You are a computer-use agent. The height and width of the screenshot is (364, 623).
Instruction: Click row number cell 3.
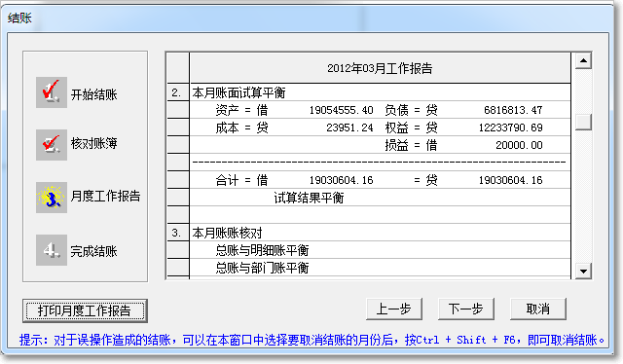point(177,233)
